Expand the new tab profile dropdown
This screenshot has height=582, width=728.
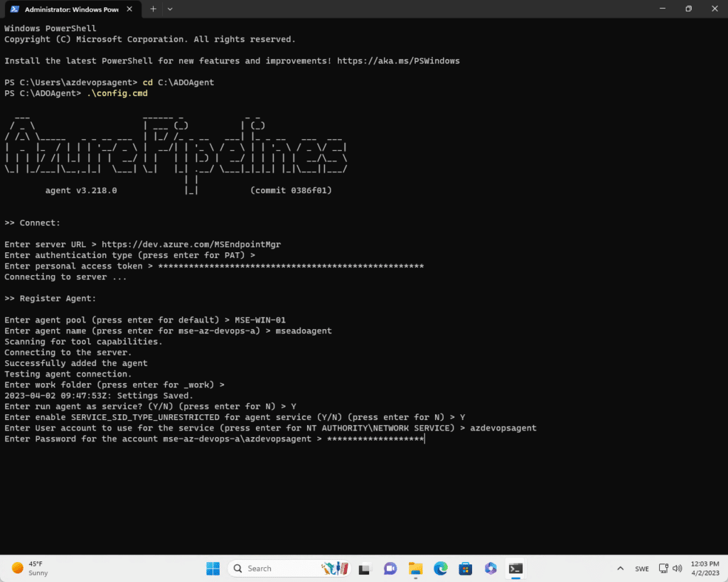(170, 9)
